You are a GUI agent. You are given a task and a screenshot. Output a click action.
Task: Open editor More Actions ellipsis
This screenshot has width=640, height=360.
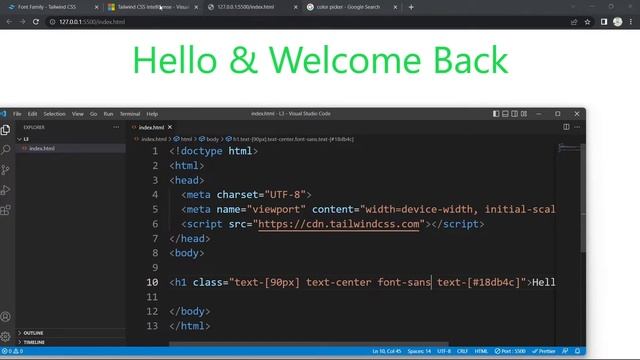[577, 127]
